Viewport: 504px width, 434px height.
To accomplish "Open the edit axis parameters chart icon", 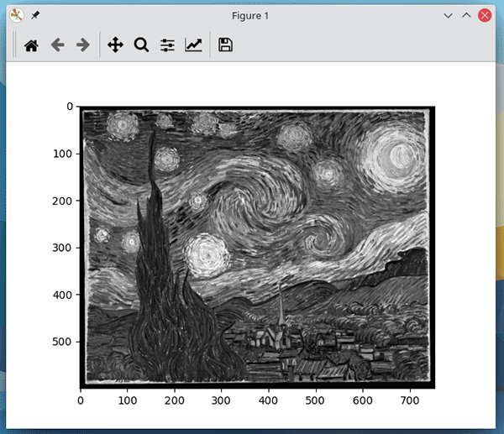I will click(193, 45).
